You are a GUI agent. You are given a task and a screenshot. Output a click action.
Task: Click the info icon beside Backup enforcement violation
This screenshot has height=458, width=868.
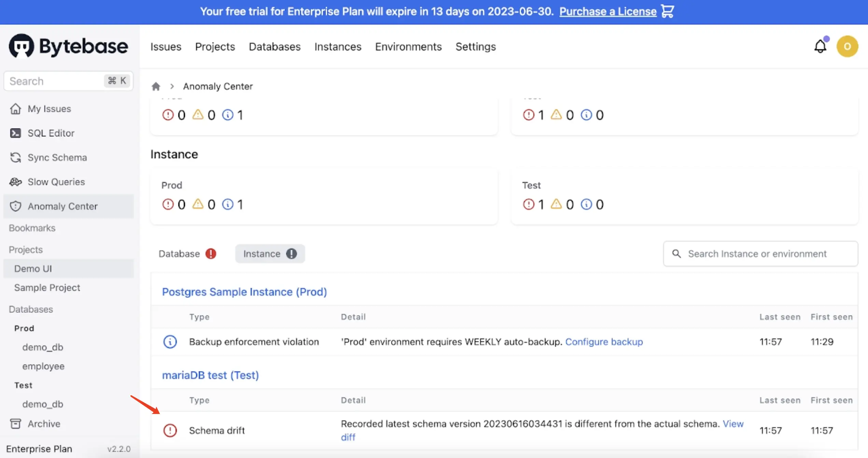point(170,342)
